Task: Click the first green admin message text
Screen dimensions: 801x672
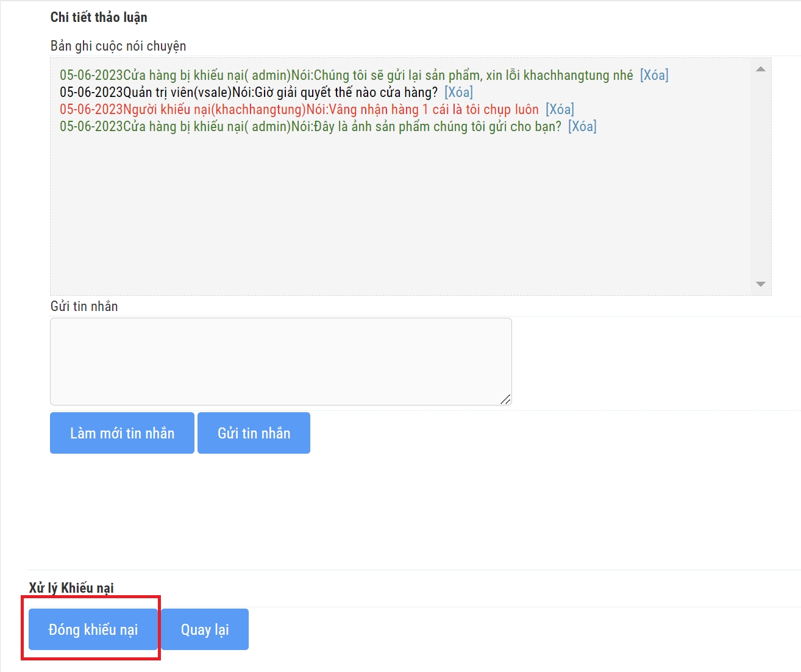Action: tap(346, 76)
